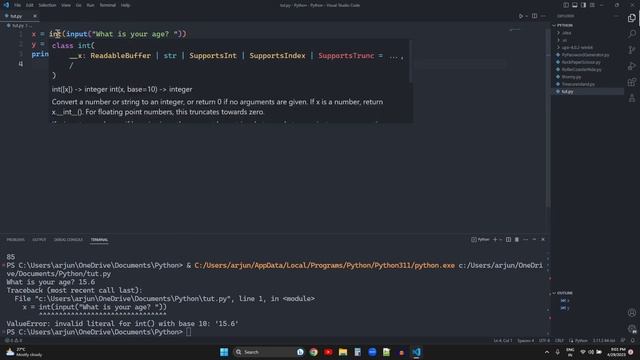
Task: Open the Accounts icon in activity bar
Action: (x=632, y=313)
